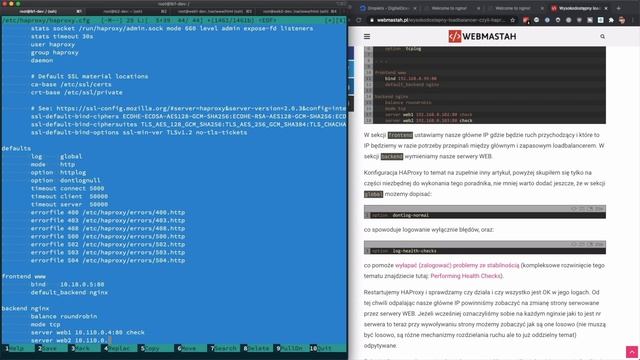This screenshot has height=360, width=640.
Task: Click the highlighted 'frontend' word in the article
Action: (400, 135)
